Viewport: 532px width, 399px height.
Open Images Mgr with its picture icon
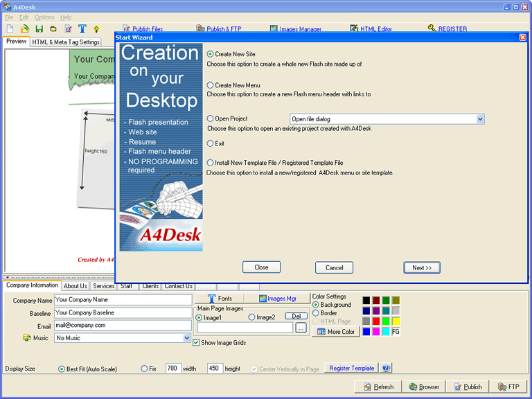[x=277, y=299]
